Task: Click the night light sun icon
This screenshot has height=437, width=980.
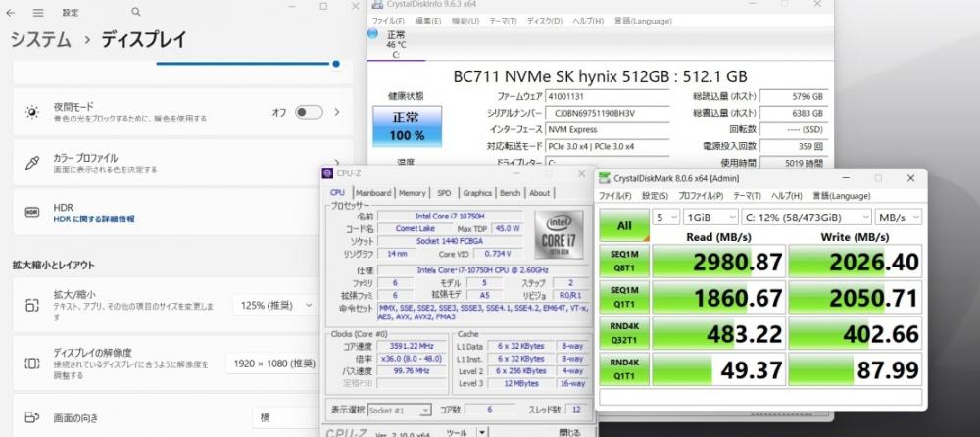Action: [x=32, y=112]
